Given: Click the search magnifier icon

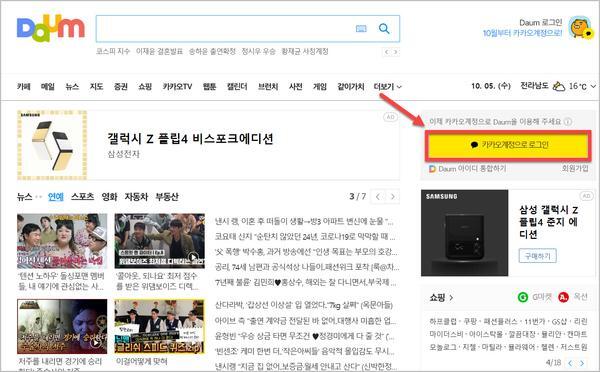Looking at the screenshot, I should pos(384,28).
